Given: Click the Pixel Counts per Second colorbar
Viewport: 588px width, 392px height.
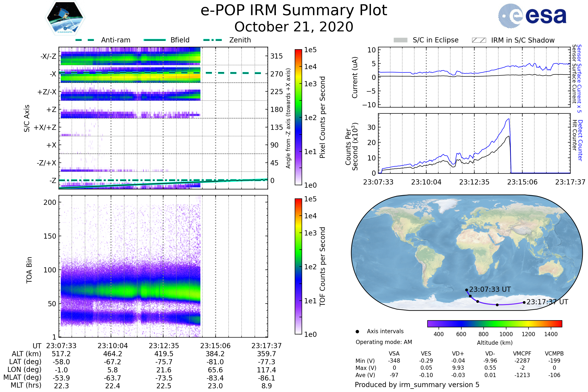Looking at the screenshot, I should (298, 117).
